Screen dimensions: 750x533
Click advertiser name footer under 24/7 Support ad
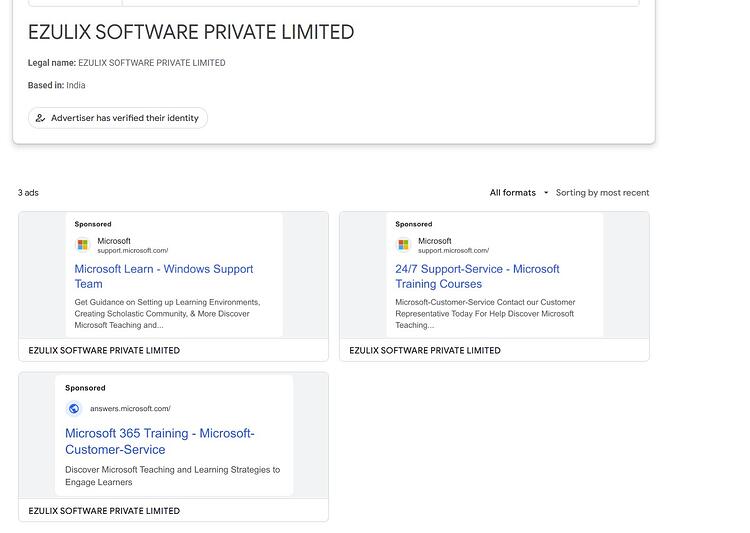coord(425,350)
